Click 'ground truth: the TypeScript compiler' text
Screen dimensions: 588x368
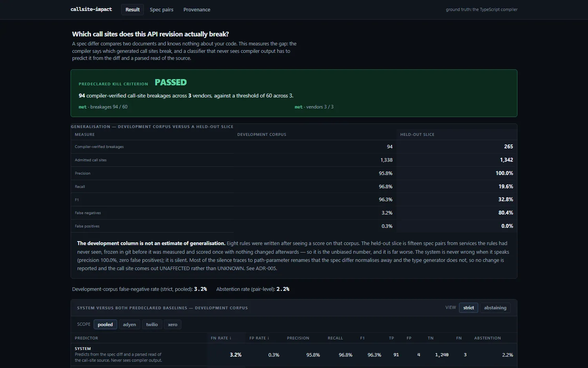click(481, 9)
